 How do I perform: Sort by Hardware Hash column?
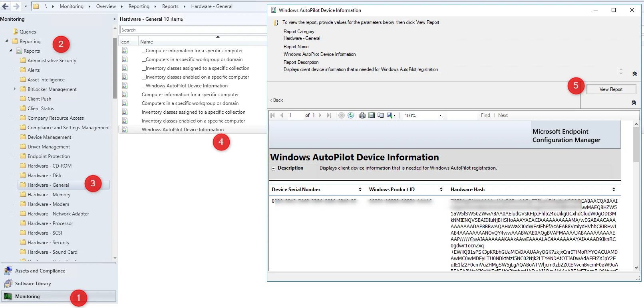pyautogui.click(x=614, y=190)
